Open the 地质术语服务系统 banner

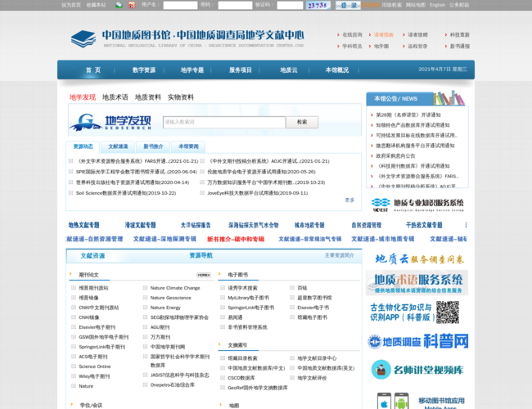tap(417, 282)
